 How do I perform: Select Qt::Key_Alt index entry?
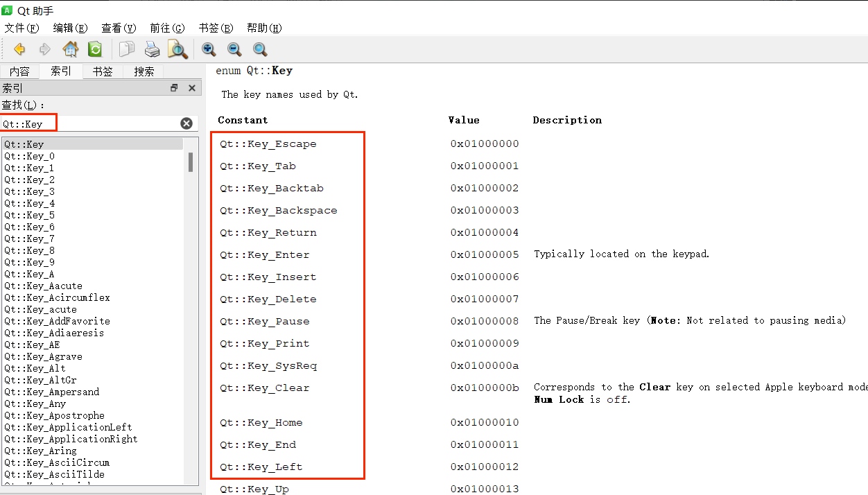point(92,368)
